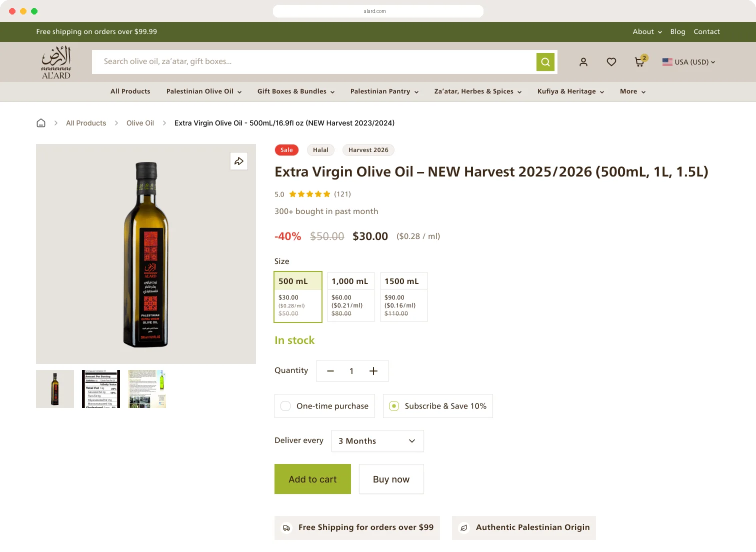Open the All Products nav item

[130, 91]
